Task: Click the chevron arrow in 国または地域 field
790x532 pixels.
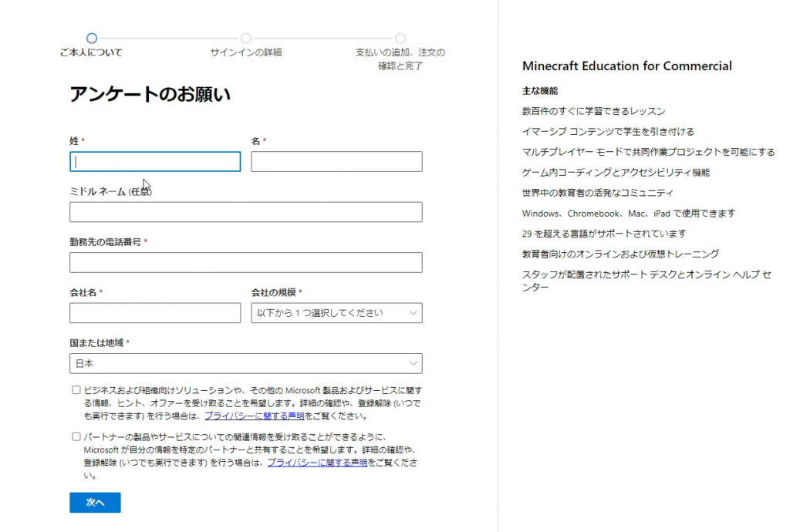Action: point(413,363)
